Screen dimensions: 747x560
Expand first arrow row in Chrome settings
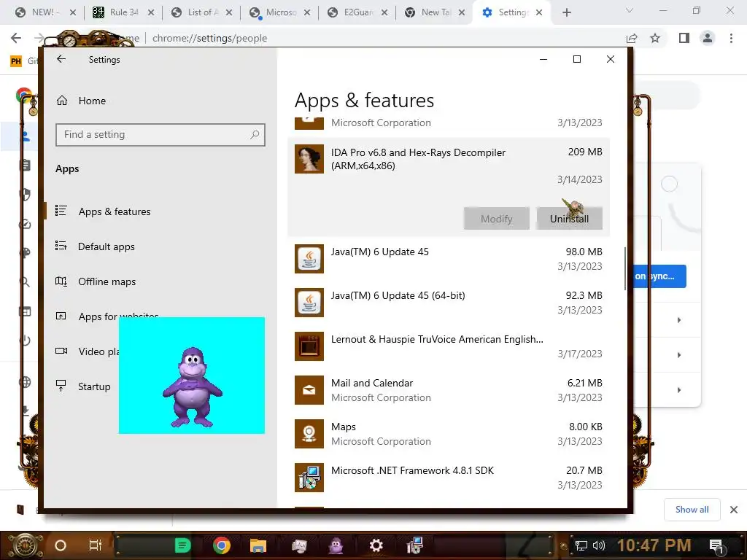[679, 320]
